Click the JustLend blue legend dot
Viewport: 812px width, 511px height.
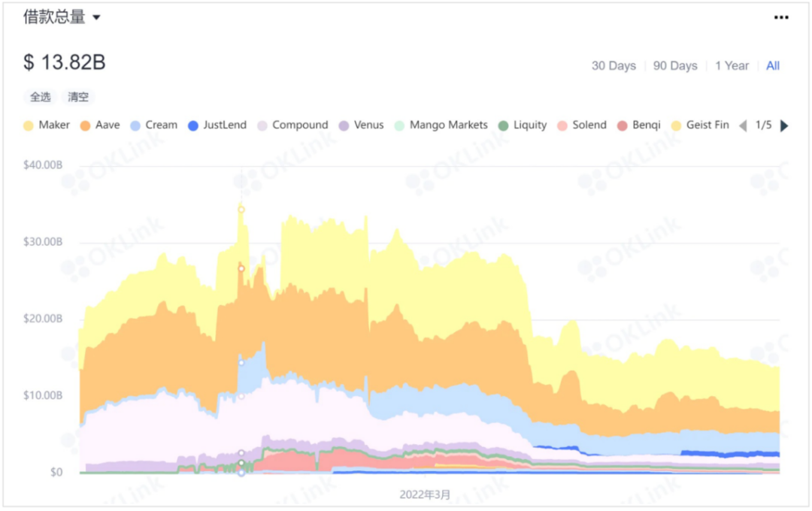192,125
